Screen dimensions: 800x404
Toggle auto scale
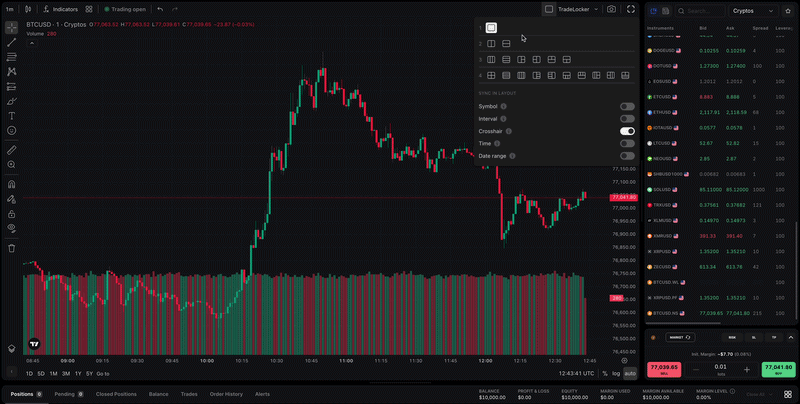point(630,373)
